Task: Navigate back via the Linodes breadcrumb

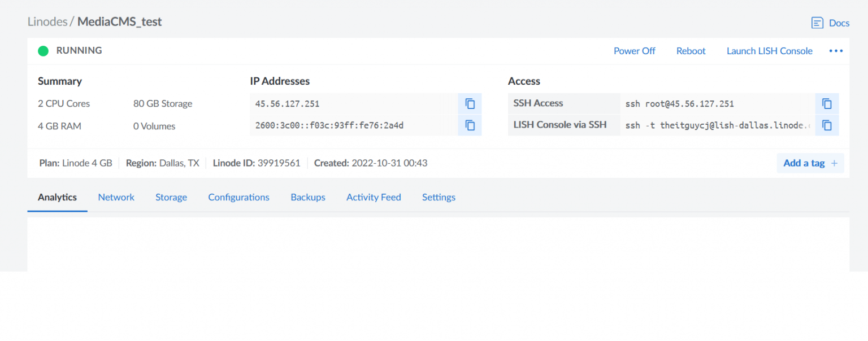Action: tap(47, 21)
